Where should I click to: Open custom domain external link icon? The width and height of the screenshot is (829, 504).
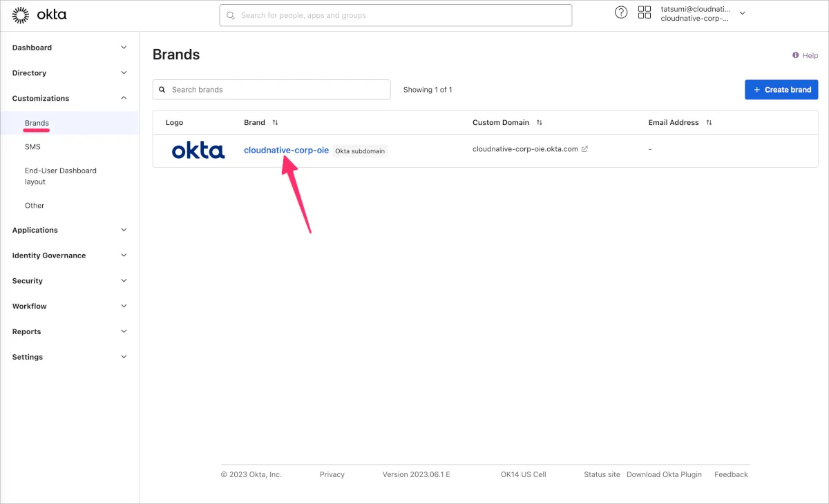click(584, 149)
